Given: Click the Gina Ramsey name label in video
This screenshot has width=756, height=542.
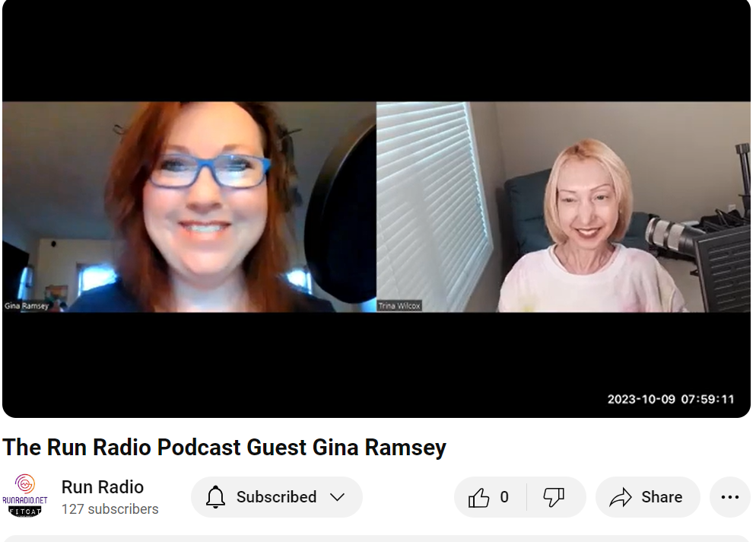Looking at the screenshot, I should tap(27, 306).
